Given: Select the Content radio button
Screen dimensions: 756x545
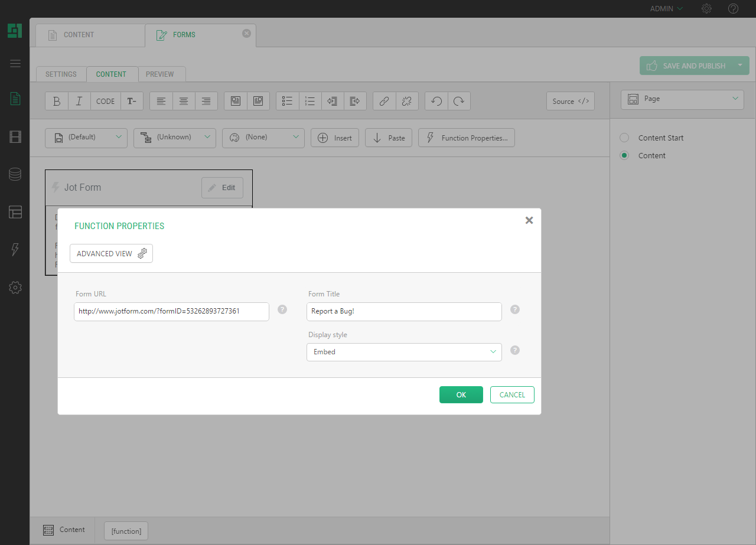Looking at the screenshot, I should pyautogui.click(x=624, y=155).
